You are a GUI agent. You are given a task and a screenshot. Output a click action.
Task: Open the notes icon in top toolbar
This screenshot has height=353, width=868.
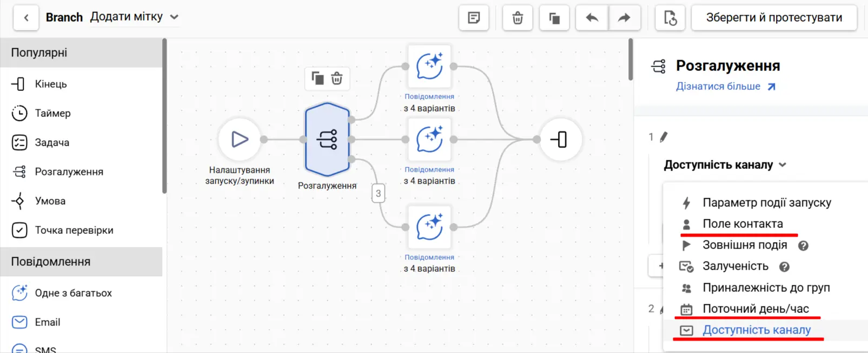click(474, 18)
